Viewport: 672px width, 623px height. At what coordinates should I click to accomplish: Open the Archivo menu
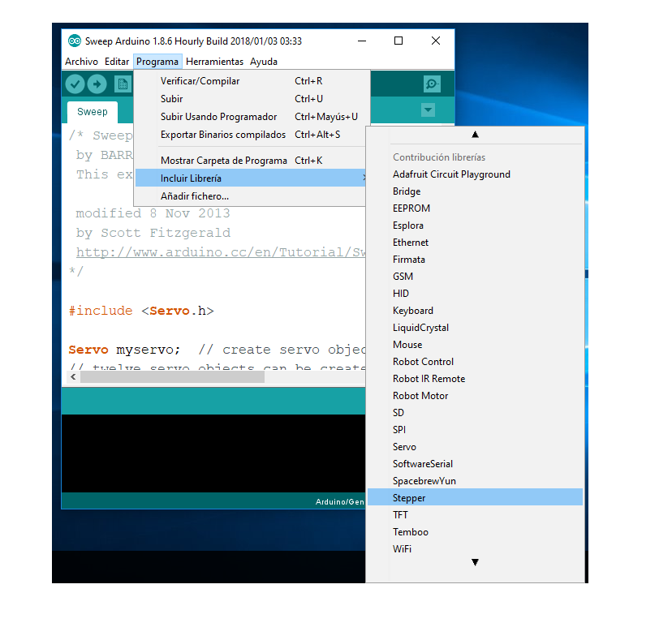click(81, 62)
